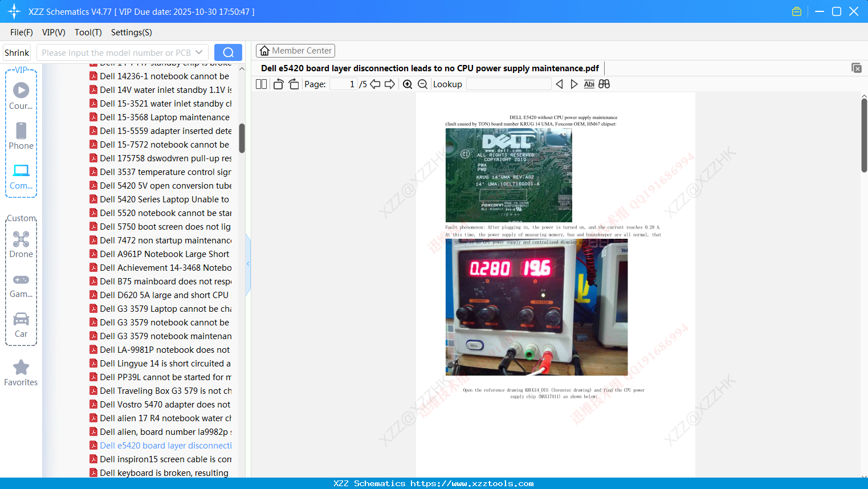The image size is (868, 489).
Task: Open the File(F) menu
Action: pyautogui.click(x=22, y=32)
